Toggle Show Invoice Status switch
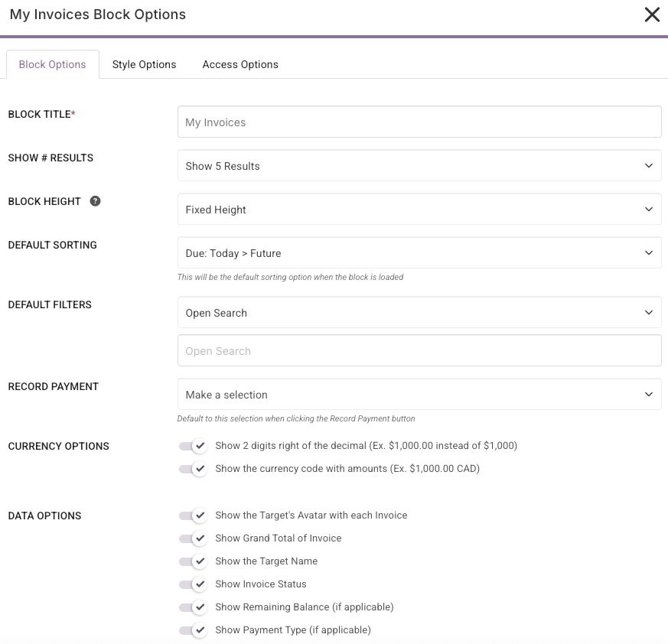 [193, 584]
